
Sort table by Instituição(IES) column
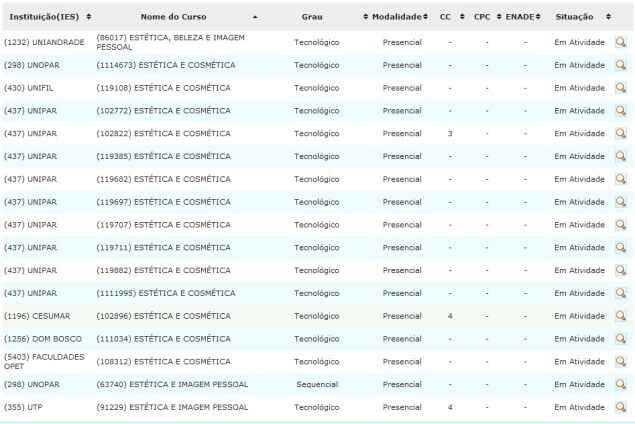(x=88, y=17)
